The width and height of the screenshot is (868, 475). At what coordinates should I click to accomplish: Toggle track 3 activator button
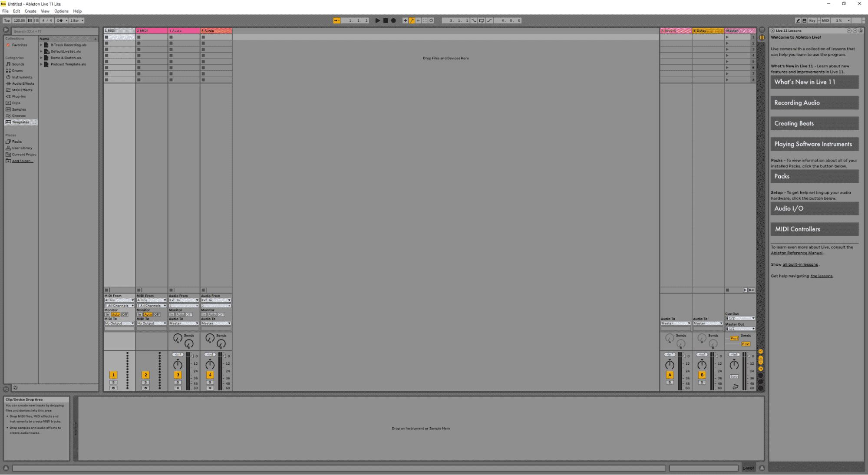178,375
